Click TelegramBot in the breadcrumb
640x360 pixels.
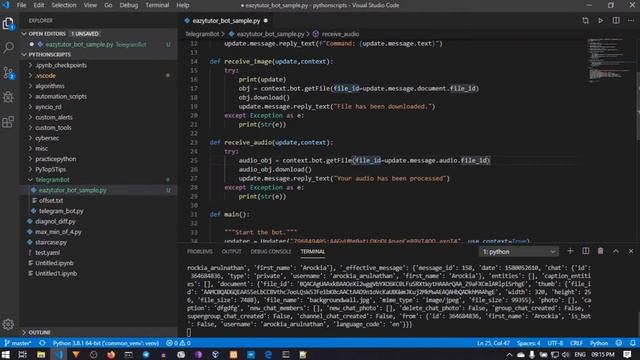click(202, 34)
